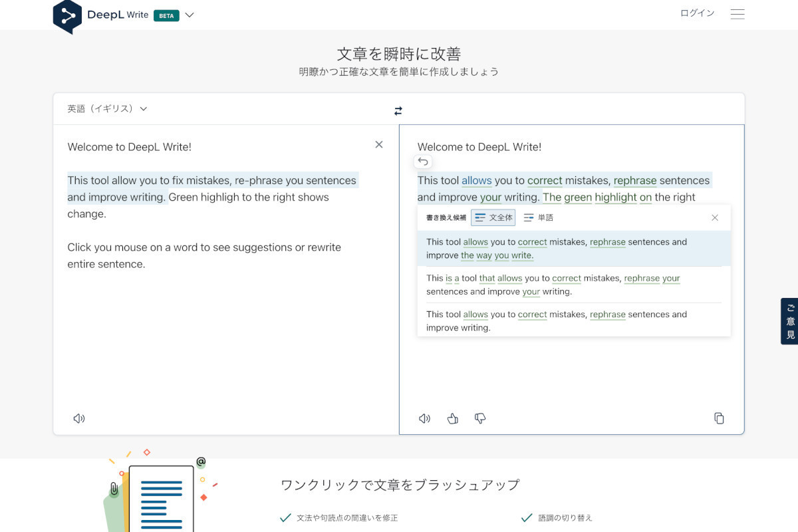Click the ログイン login link
Image resolution: width=798 pixels, height=532 pixels.
click(x=698, y=13)
